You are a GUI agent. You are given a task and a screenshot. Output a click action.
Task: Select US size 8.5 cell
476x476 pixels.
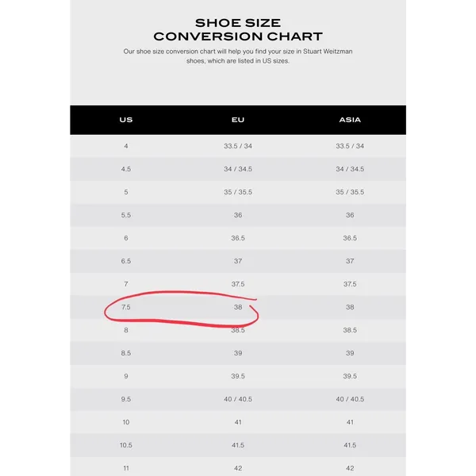pos(125,353)
